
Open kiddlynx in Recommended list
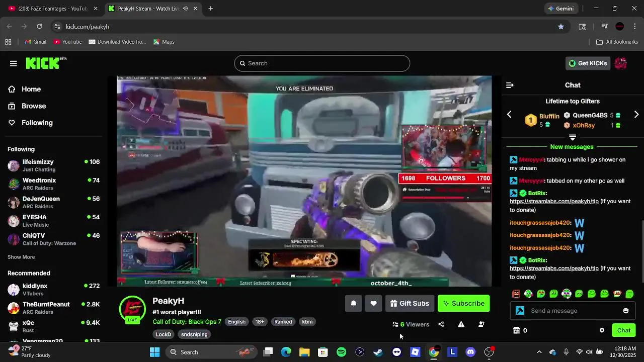[x=54, y=290]
